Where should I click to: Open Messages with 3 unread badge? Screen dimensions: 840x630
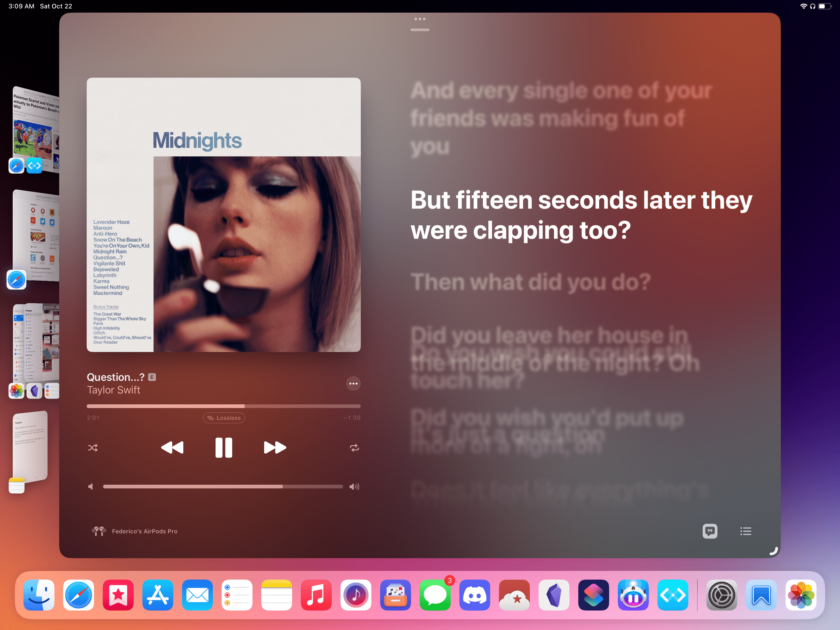point(435,595)
